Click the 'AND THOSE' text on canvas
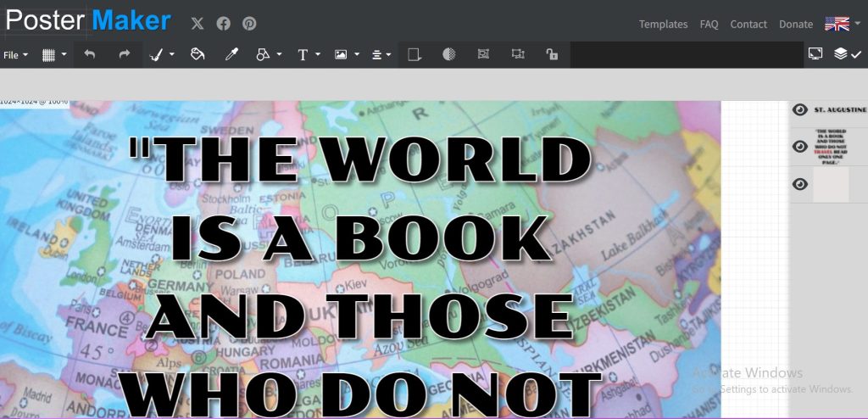868x419 pixels. point(360,316)
